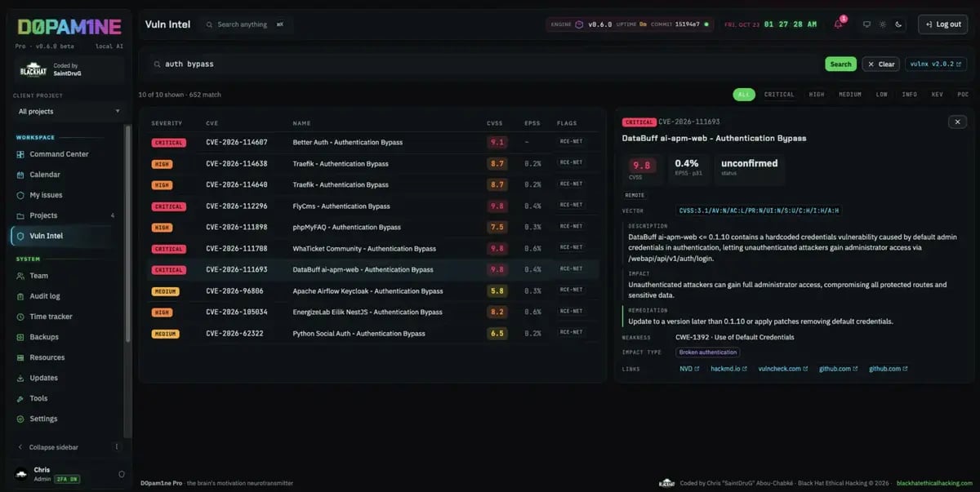Switch to light theme sun icon
980x492 pixels.
pos(883,24)
